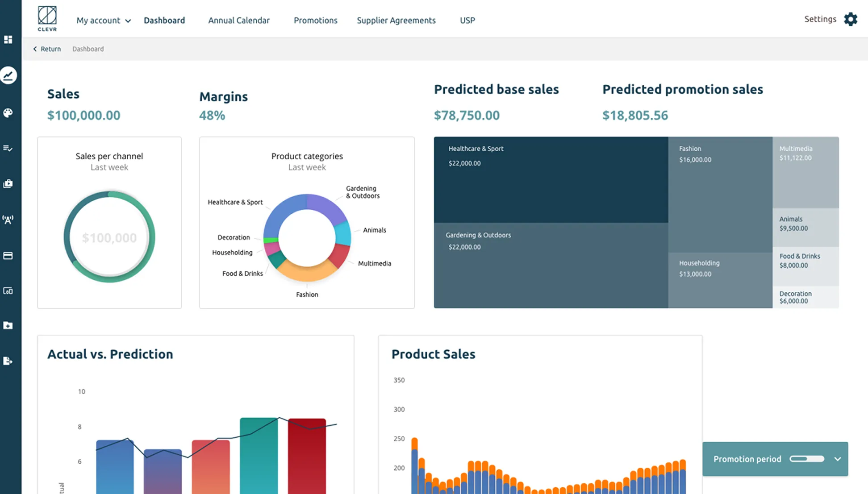This screenshot has width=868, height=494.
Task: Click the Sales $100,000.00 value
Action: tap(84, 116)
